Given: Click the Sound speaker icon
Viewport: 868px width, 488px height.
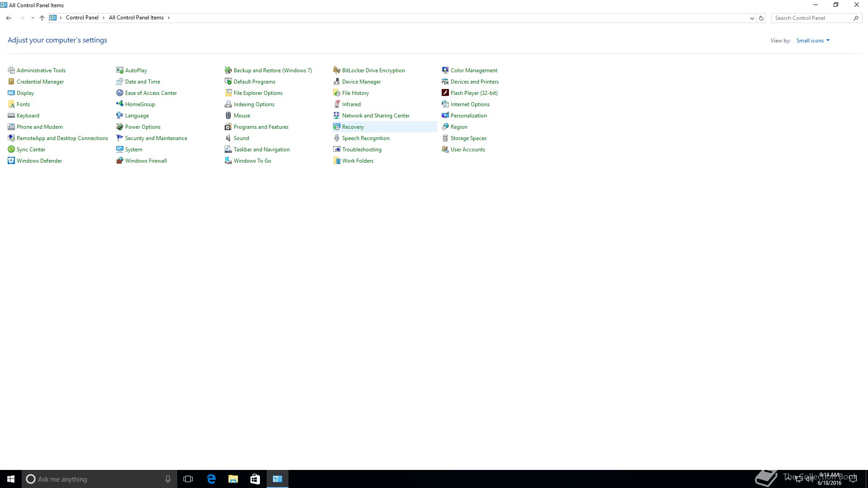Looking at the screenshot, I should (x=228, y=138).
